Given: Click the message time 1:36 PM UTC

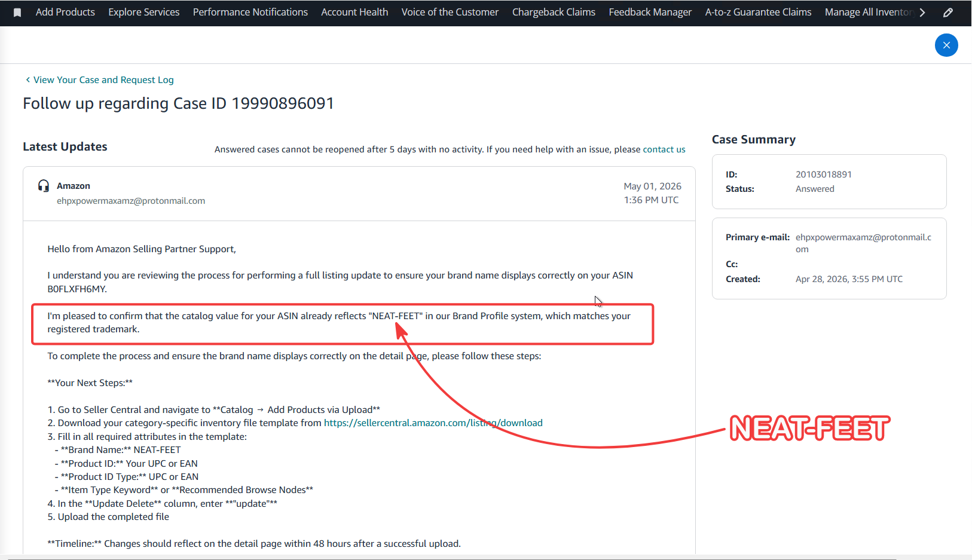Looking at the screenshot, I should pyautogui.click(x=652, y=200).
